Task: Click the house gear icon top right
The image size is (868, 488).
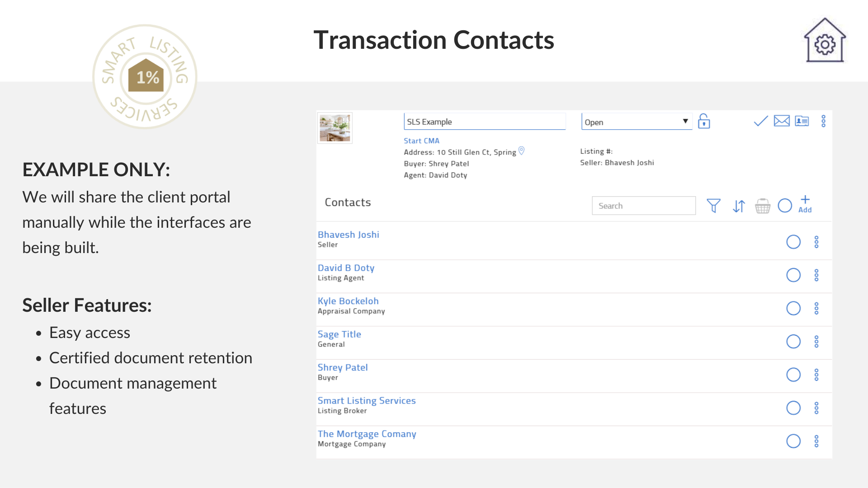Action: [x=825, y=40]
